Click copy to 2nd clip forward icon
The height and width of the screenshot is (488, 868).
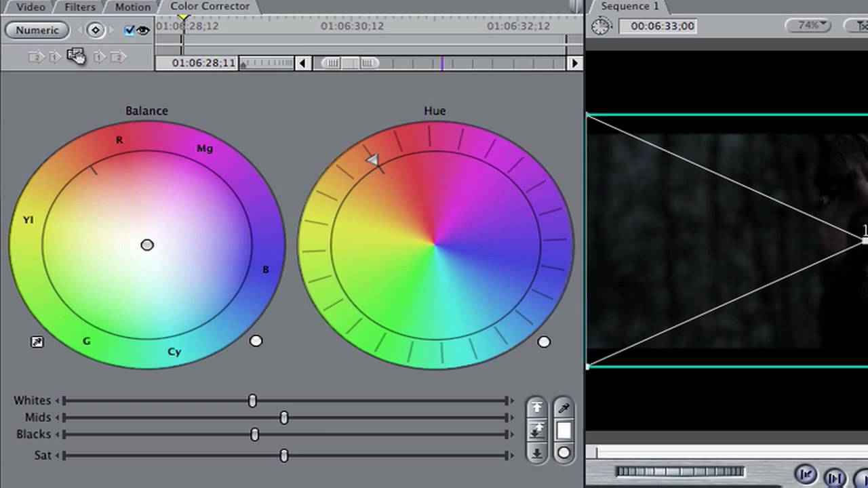pos(118,58)
